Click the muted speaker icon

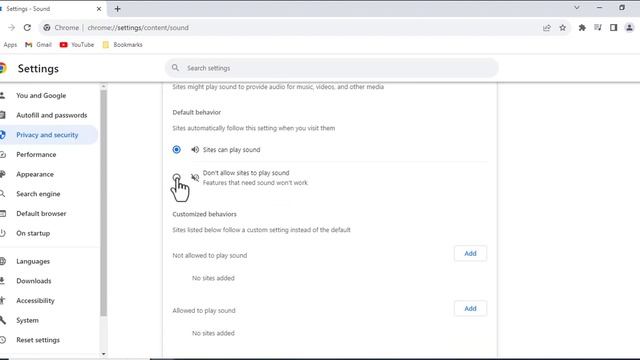[195, 178]
